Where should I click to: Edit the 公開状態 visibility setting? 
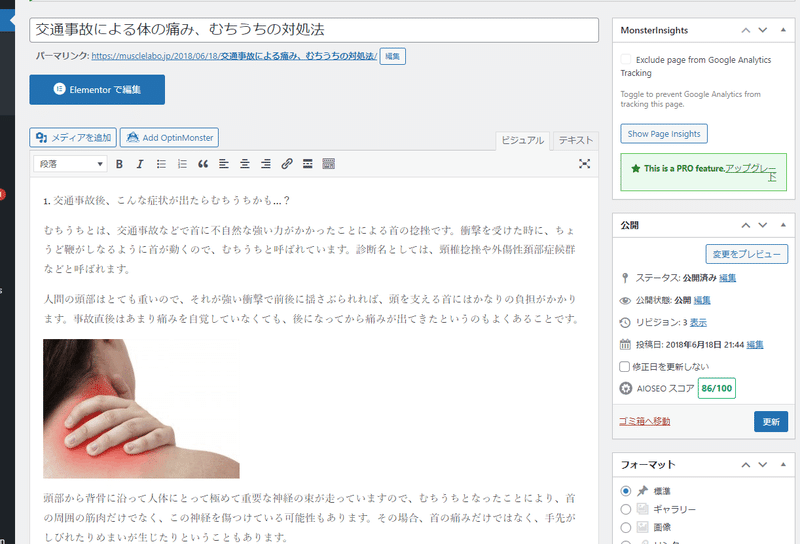click(702, 300)
